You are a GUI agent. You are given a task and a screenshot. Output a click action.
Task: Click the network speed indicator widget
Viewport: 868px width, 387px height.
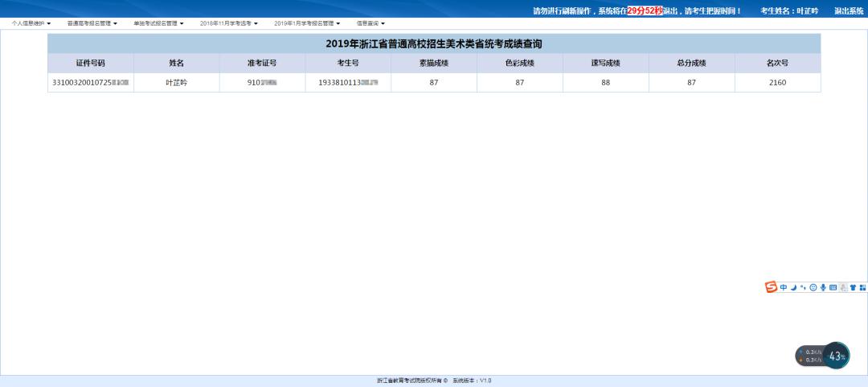[x=810, y=356]
